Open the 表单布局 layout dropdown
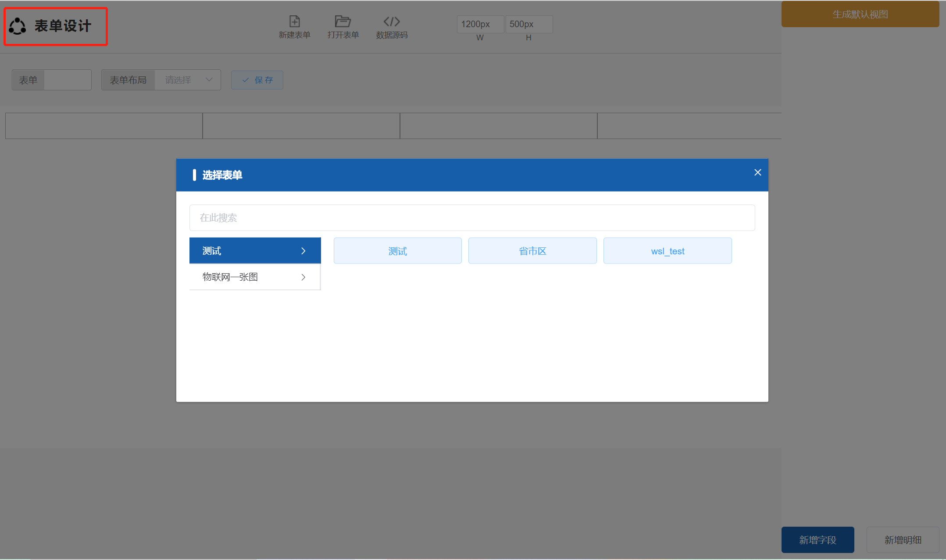 (x=188, y=80)
